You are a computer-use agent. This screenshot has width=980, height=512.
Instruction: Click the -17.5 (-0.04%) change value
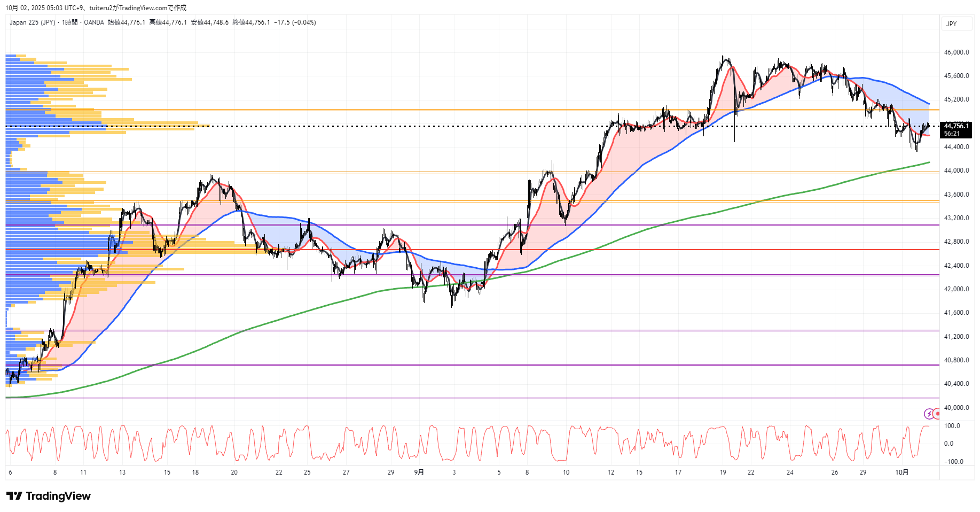click(x=295, y=22)
